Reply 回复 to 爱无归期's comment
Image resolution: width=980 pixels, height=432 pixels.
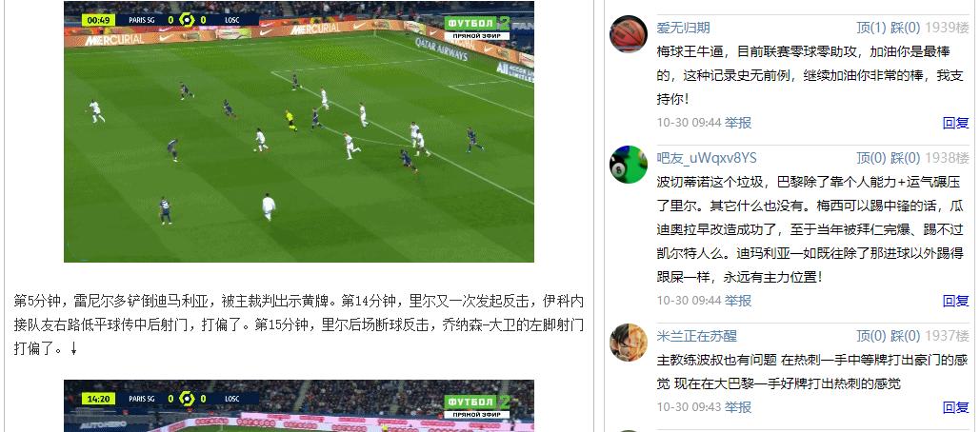point(955,123)
